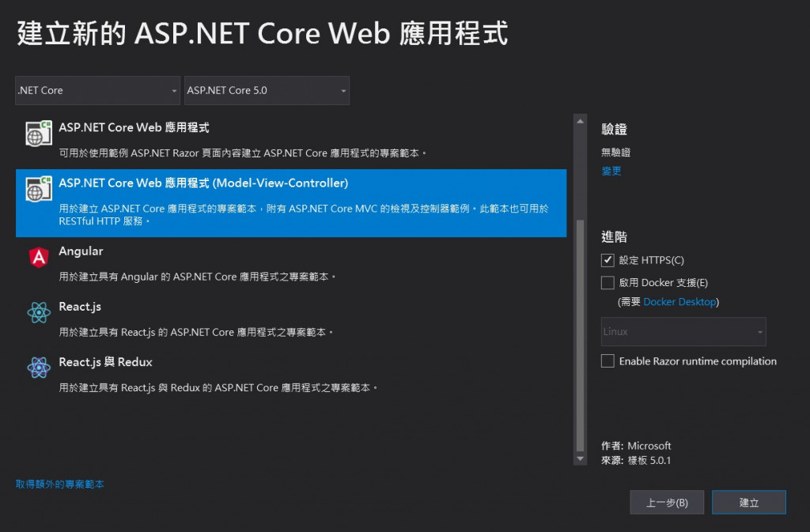810x532 pixels.
Task: Click the React.js template description text
Action: pyautogui.click(x=196, y=332)
